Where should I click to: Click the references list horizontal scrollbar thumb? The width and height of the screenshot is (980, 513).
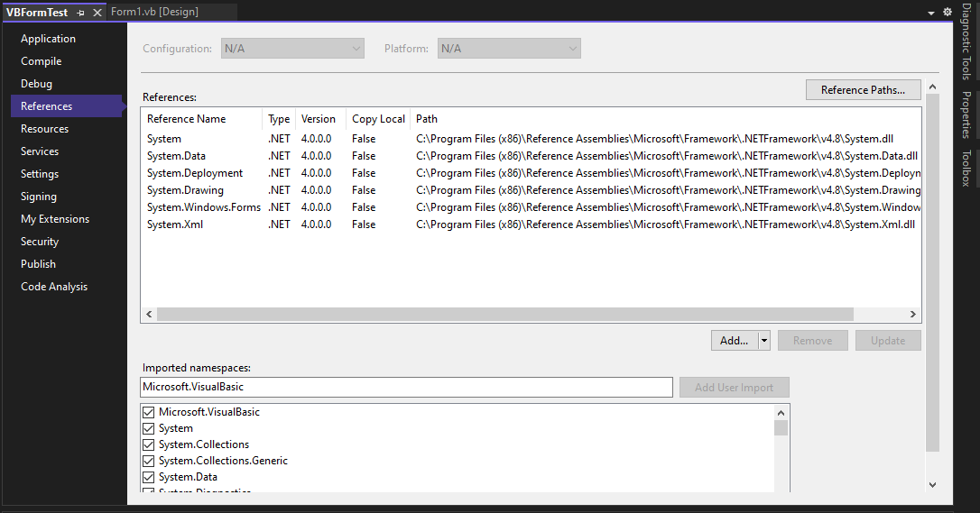[505, 314]
